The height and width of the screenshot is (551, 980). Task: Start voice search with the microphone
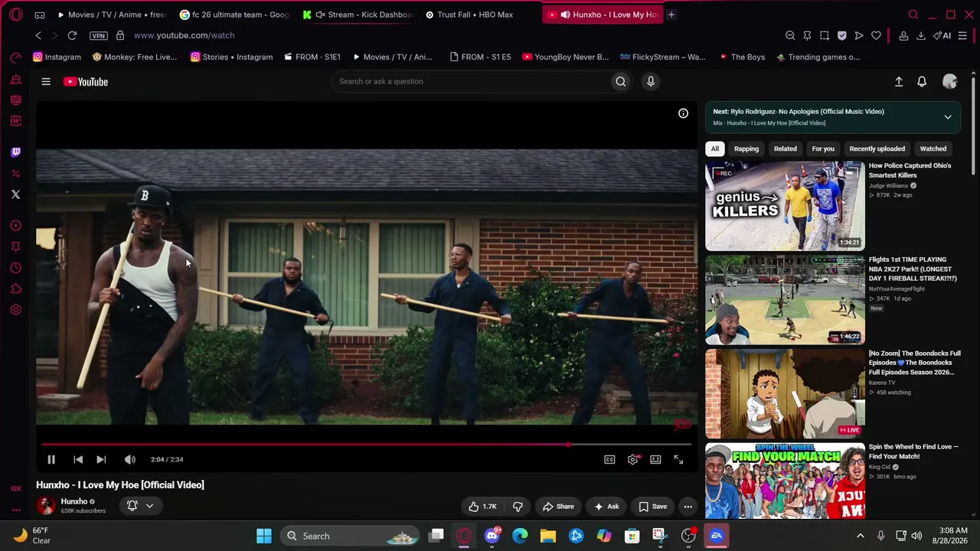tap(651, 81)
